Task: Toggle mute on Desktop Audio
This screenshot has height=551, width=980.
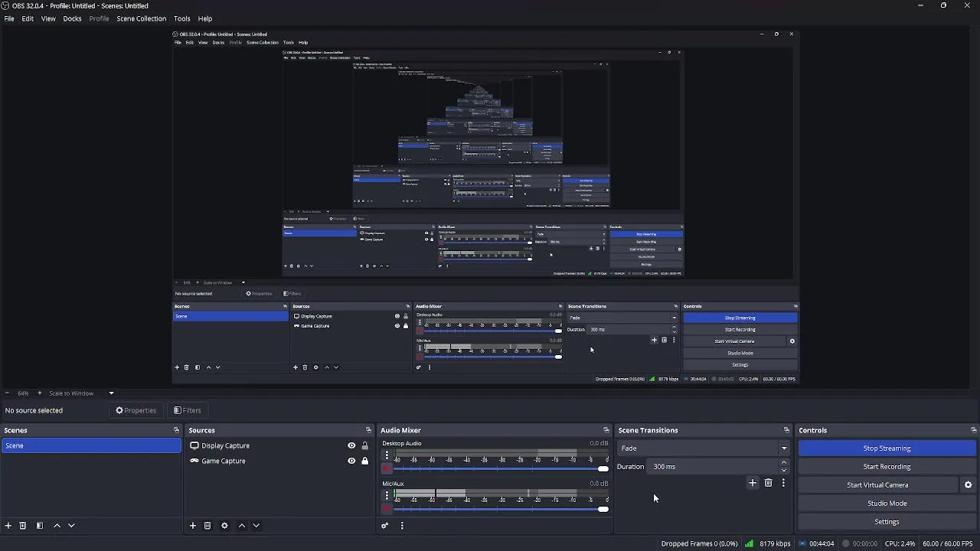Action: 387,468
